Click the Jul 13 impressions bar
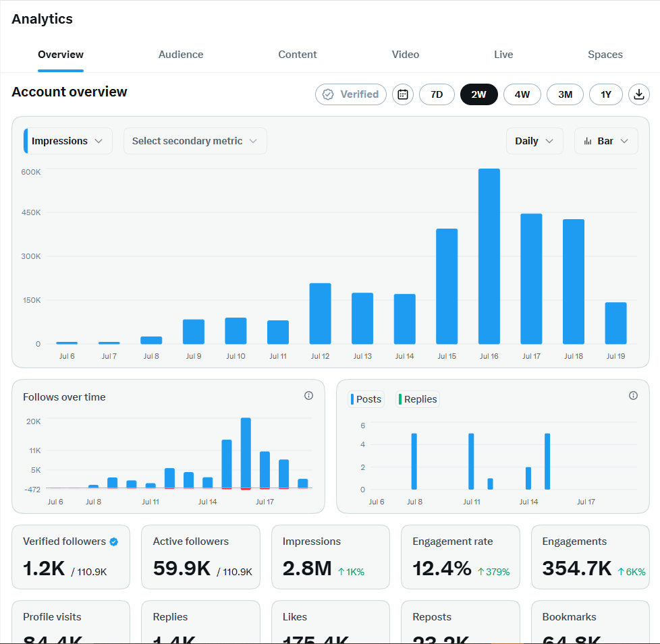This screenshot has height=644, width=660. click(362, 318)
